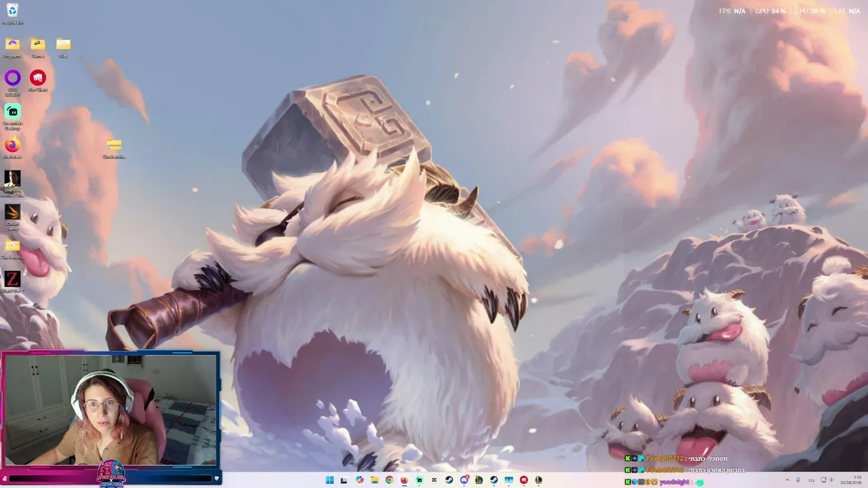Click the FPS N/A overlay reading
The image size is (868, 488).
(732, 11)
